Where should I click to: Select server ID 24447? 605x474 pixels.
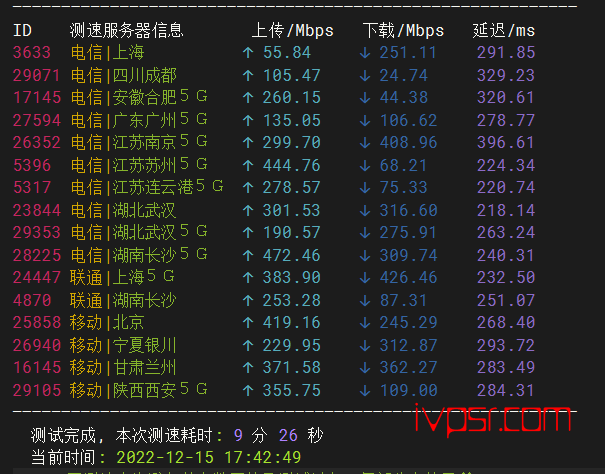[x=37, y=278]
